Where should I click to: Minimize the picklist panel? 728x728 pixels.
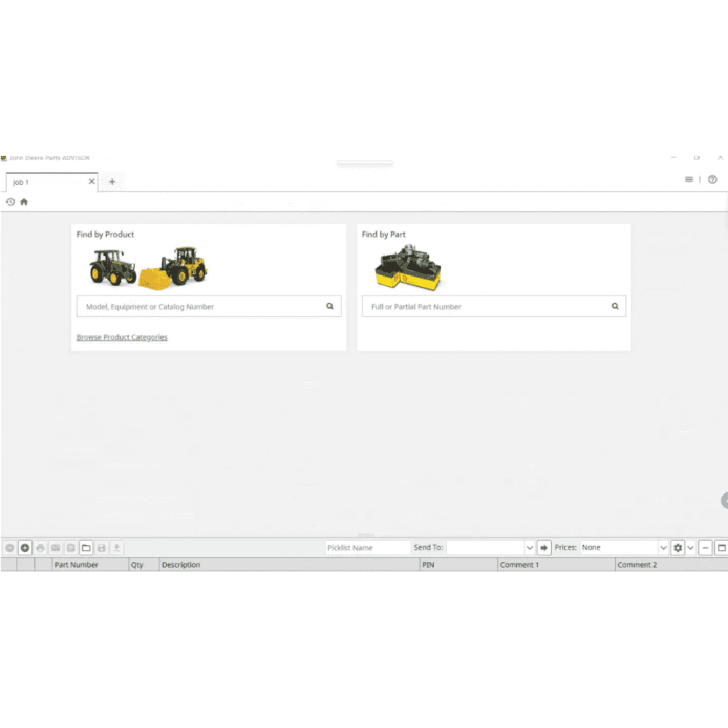pyautogui.click(x=705, y=548)
